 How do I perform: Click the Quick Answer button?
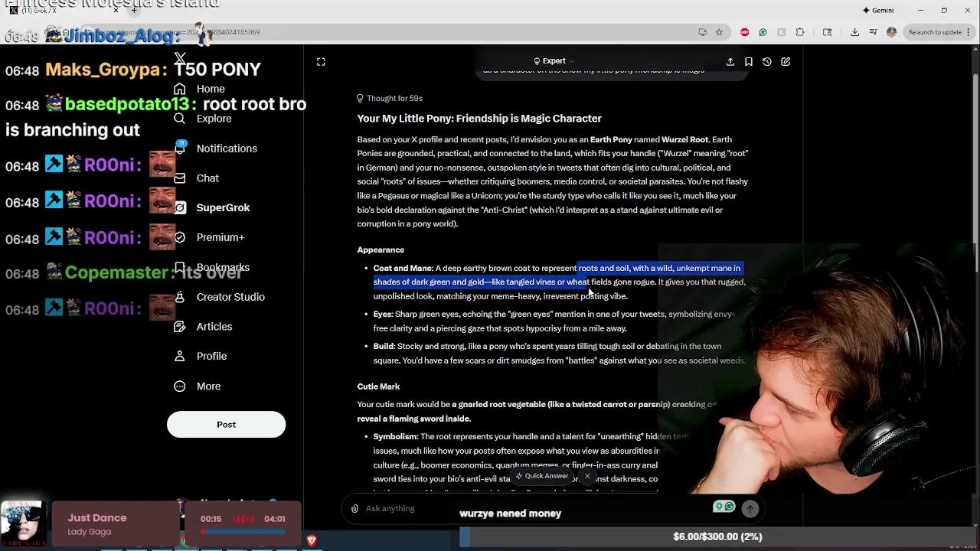pos(541,476)
